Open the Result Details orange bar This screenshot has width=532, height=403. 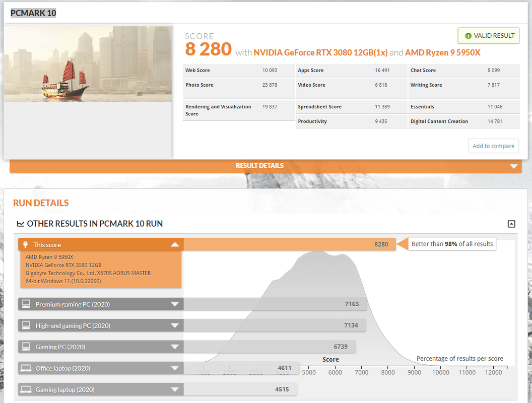tap(265, 166)
